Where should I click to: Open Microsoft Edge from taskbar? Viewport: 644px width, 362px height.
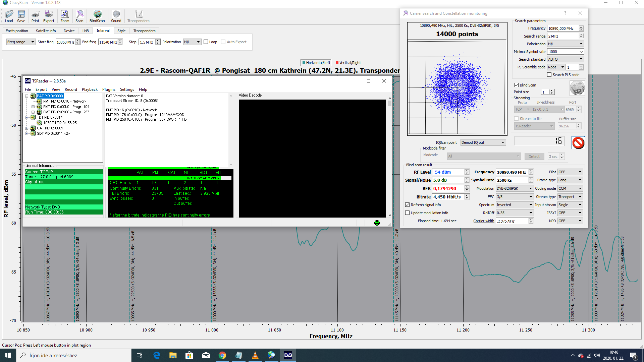pos(157,355)
